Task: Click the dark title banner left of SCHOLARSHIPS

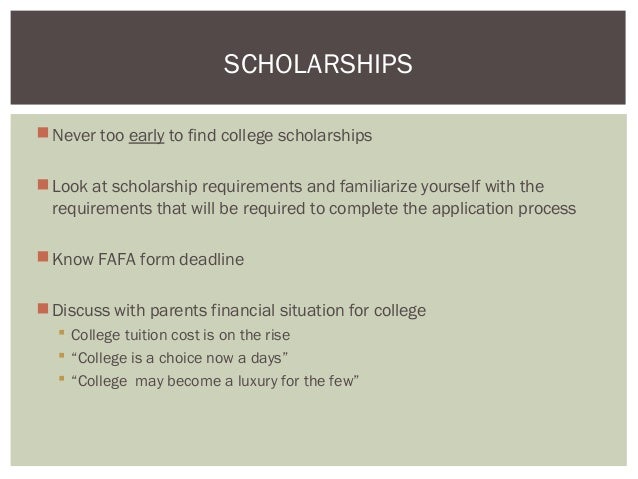Action: [x=110, y=66]
